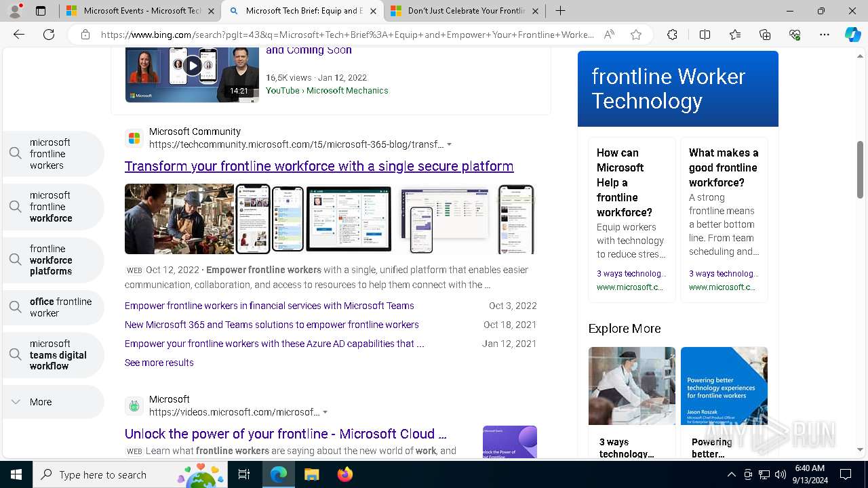Open craftsmen workshop result image
This screenshot has height=488, width=868.
pyautogui.click(x=179, y=219)
